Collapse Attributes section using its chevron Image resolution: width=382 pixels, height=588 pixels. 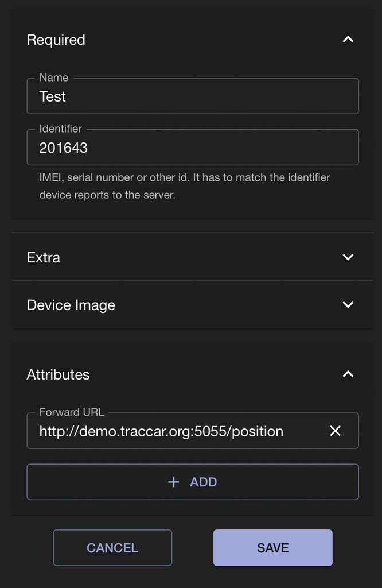[x=348, y=374]
